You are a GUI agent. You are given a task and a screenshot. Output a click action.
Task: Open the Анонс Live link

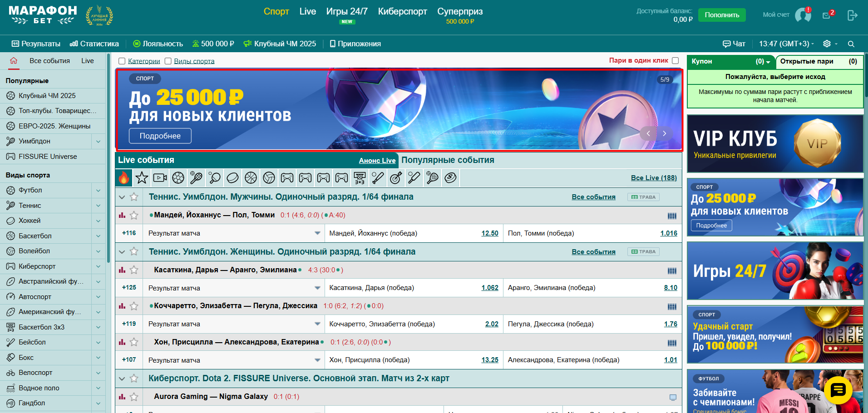(x=377, y=161)
